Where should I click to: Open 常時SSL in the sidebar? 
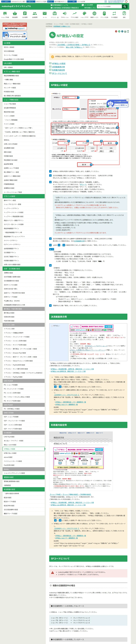point(24,140)
